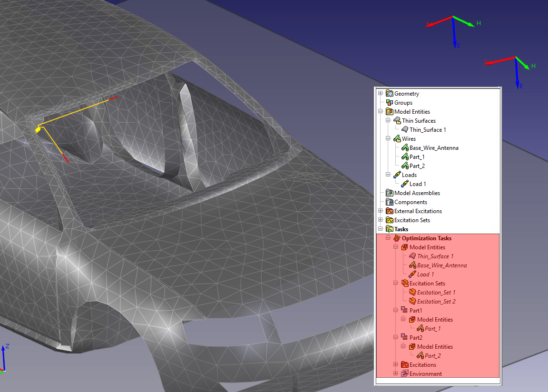Expand the Environment node
Screen dimensions: 548x392
click(396, 374)
